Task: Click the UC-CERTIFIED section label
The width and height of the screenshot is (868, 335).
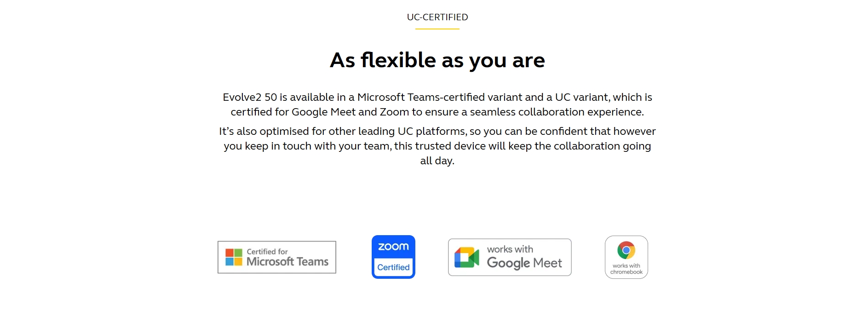Action: [x=437, y=17]
